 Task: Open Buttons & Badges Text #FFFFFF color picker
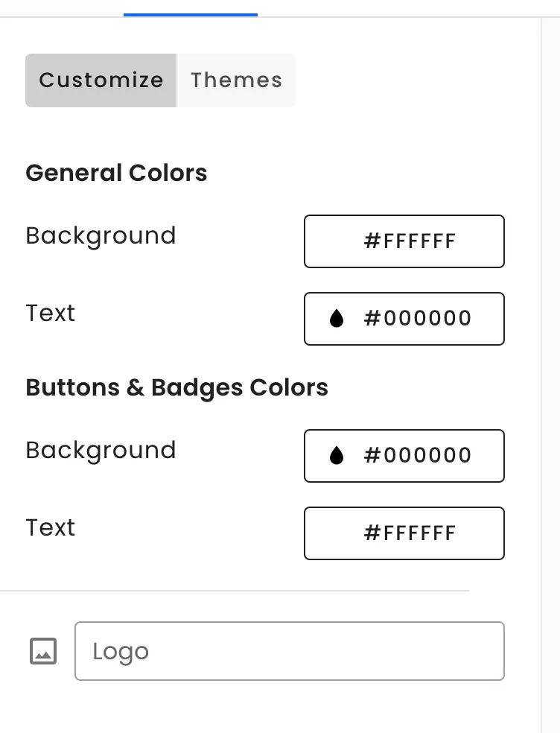pos(404,533)
